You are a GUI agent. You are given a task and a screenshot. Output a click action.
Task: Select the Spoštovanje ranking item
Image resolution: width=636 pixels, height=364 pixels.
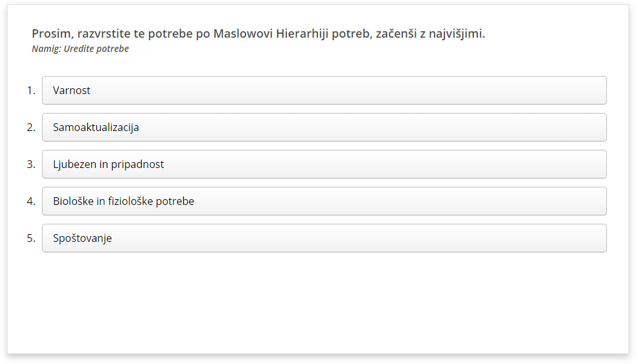point(324,238)
